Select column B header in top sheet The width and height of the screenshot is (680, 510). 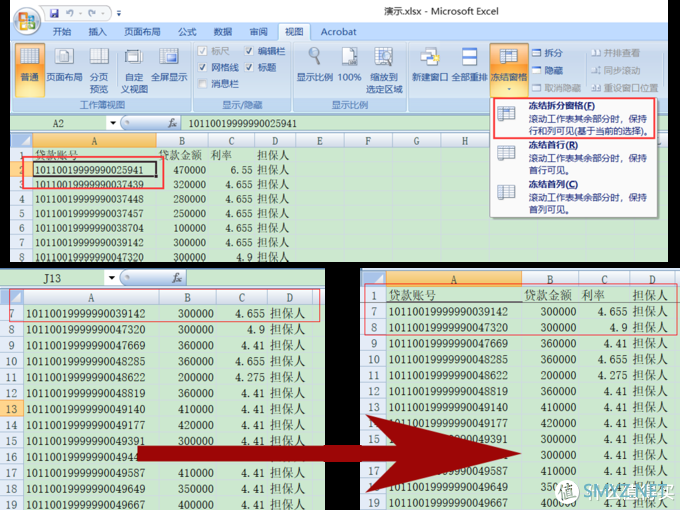(x=182, y=141)
